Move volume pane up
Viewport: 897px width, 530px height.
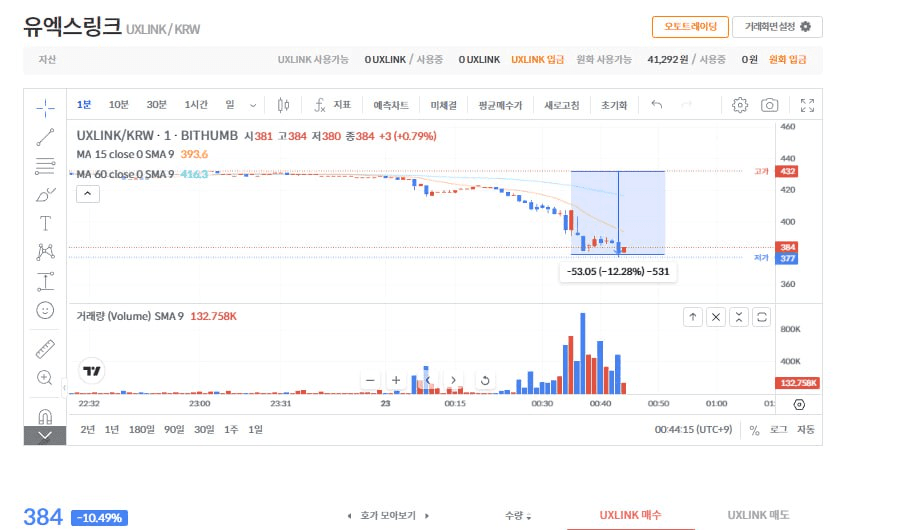point(693,317)
